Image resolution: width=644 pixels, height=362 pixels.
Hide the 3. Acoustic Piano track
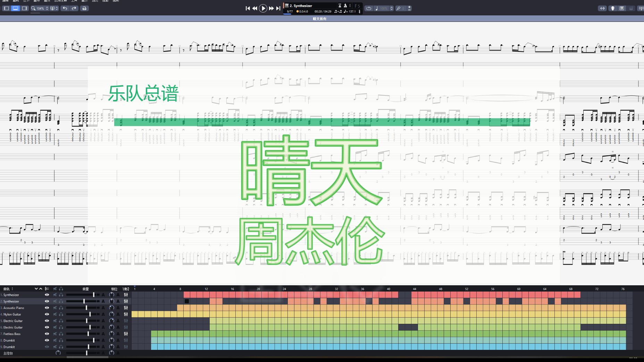point(47,308)
